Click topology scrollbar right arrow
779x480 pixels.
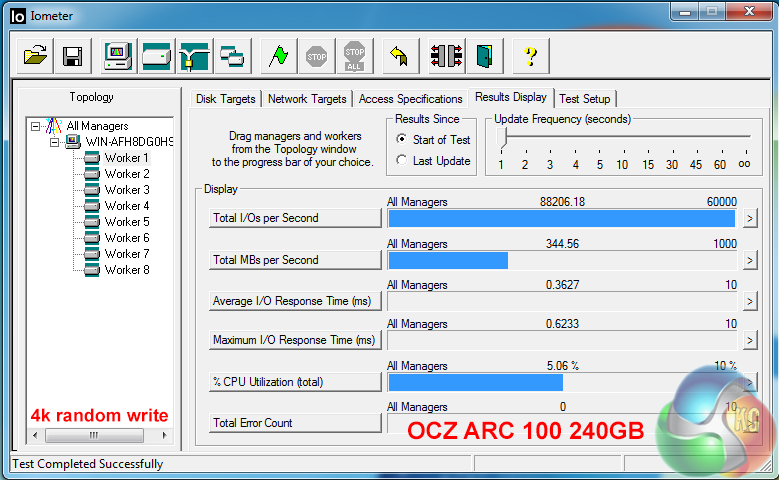pyautogui.click(x=164, y=435)
